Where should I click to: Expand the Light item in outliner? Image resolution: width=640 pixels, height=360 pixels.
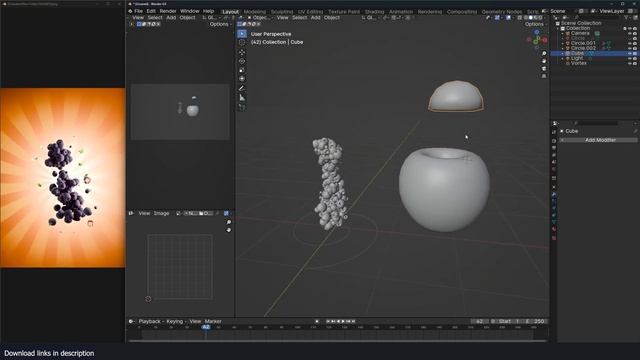(x=563, y=58)
